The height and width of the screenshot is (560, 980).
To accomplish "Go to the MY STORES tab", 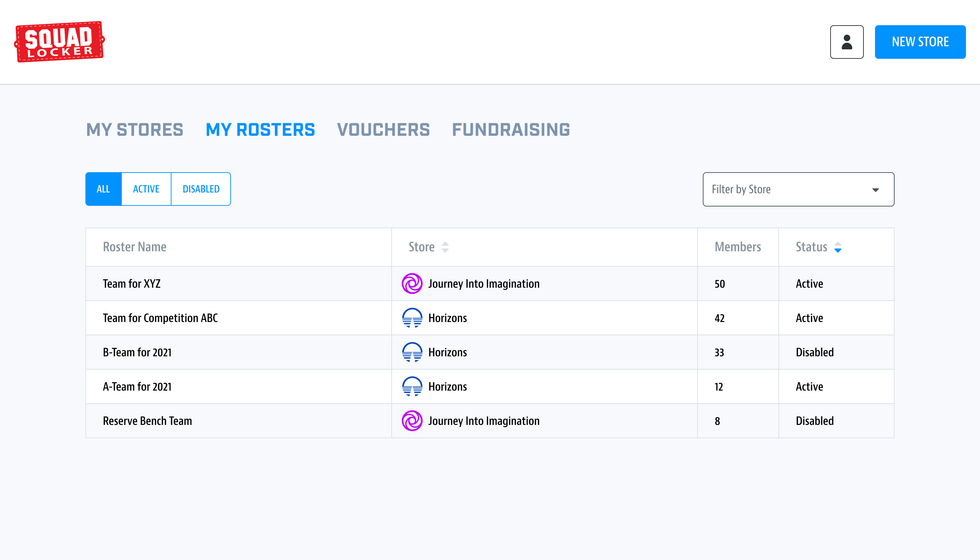I will point(135,129).
